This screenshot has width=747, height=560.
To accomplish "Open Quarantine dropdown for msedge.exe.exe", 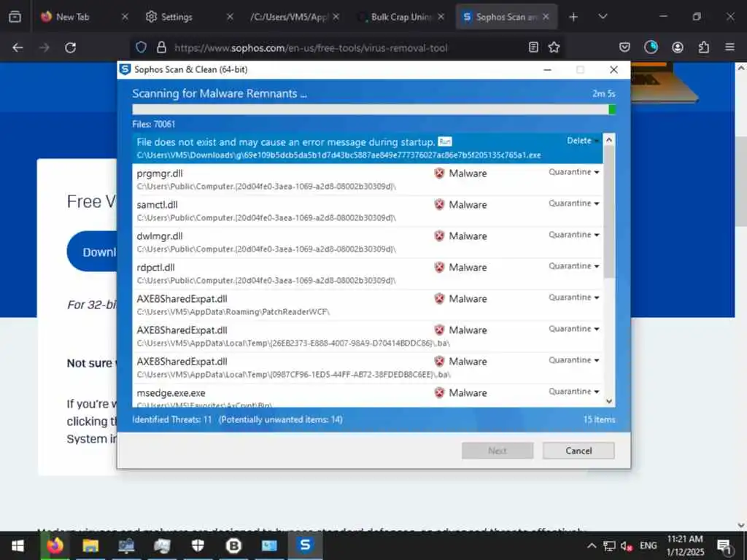I will [x=573, y=392].
